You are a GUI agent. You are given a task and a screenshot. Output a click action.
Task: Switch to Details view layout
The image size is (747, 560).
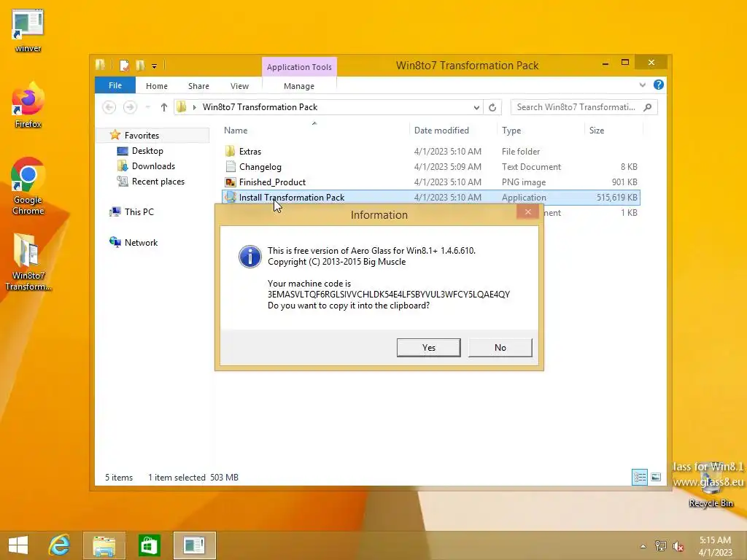pyautogui.click(x=639, y=477)
